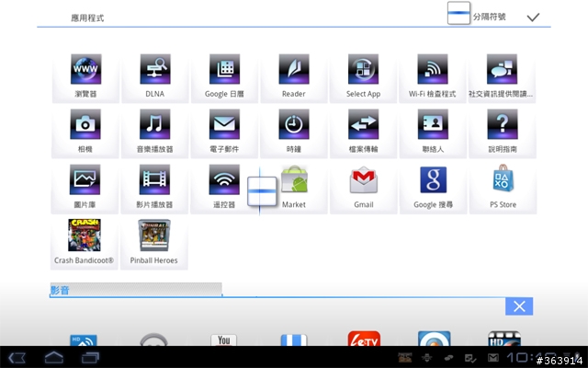Tap the Android back navigation button
The image size is (588, 368).
coord(17,358)
